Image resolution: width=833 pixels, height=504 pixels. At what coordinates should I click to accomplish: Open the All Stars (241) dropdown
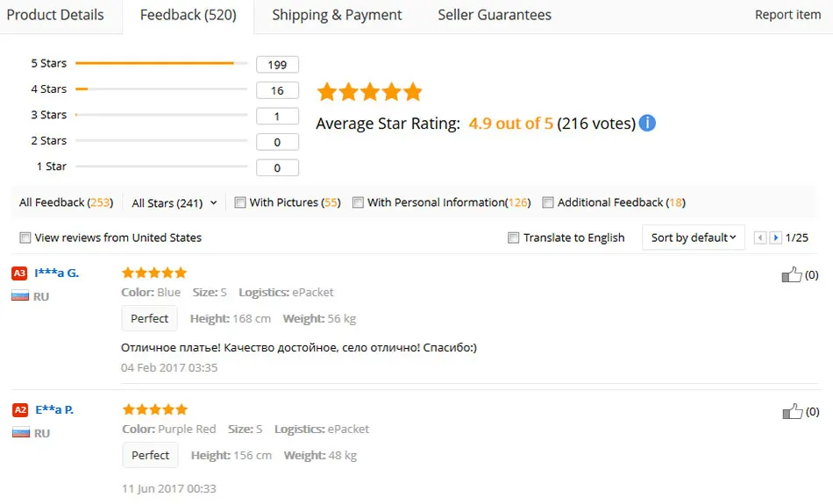[x=174, y=202]
